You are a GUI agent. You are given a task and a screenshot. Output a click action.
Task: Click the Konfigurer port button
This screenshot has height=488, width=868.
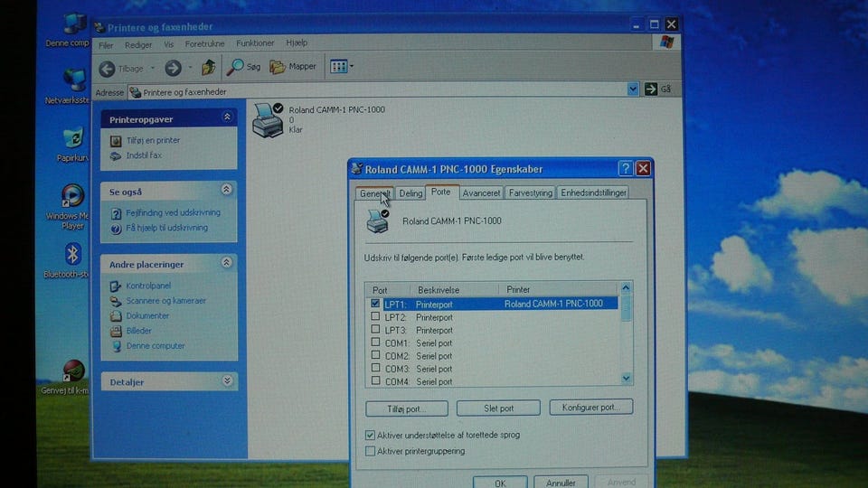[x=590, y=408]
